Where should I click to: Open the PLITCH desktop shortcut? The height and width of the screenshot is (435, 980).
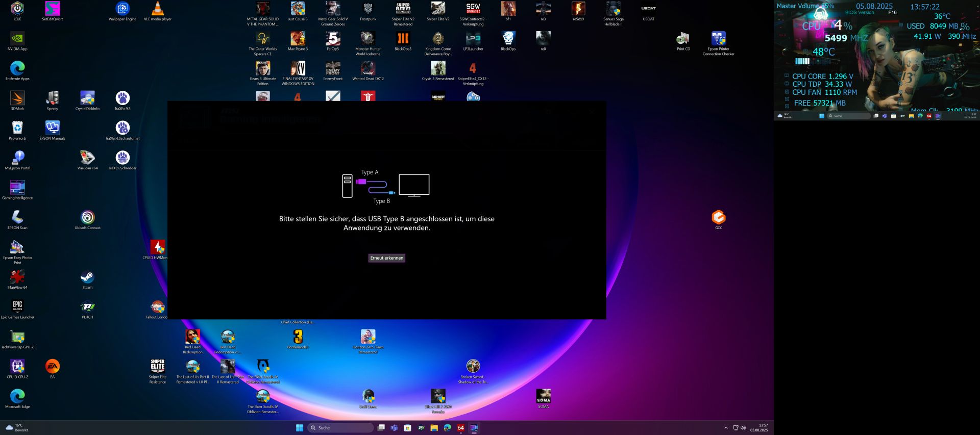tap(87, 310)
